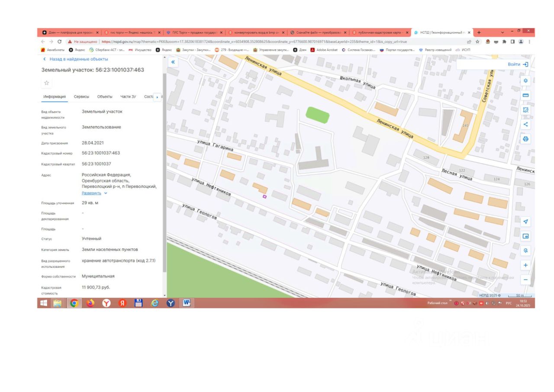Activate the area search selection tool
Screen dimensions: 554x392
point(525,110)
